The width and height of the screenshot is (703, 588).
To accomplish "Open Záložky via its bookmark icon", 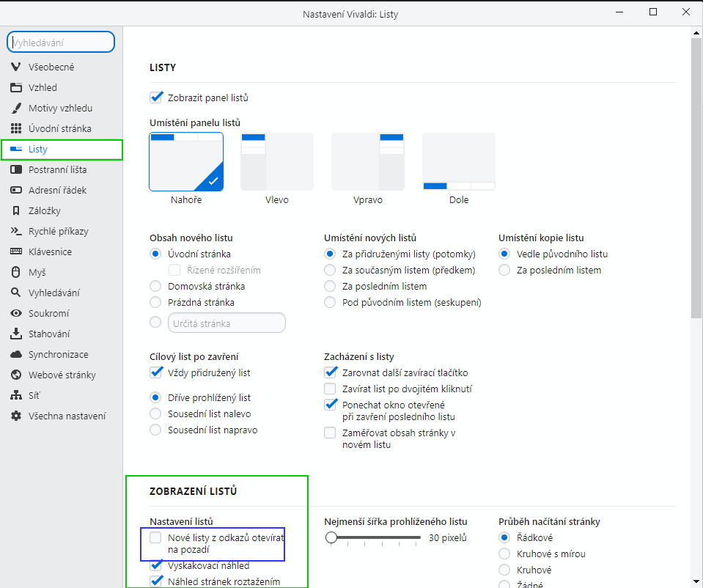I will coord(15,211).
